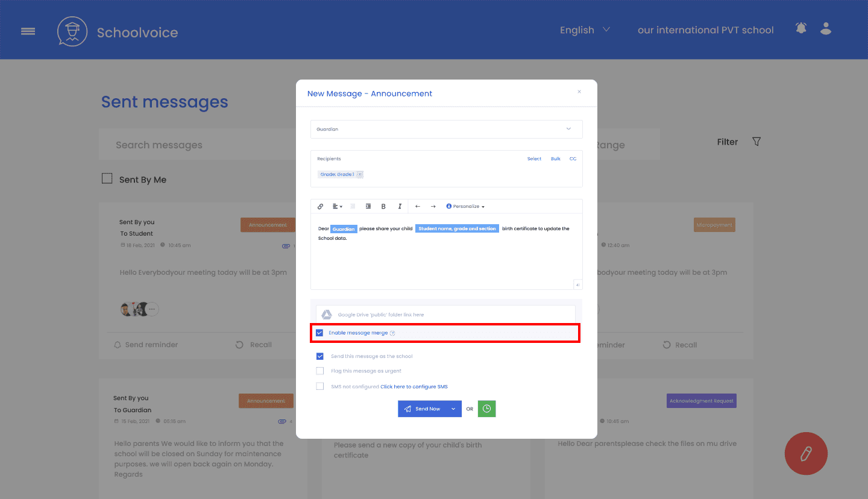Uncheck Send this message as the school
Image resolution: width=868 pixels, height=499 pixels.
[319, 356]
